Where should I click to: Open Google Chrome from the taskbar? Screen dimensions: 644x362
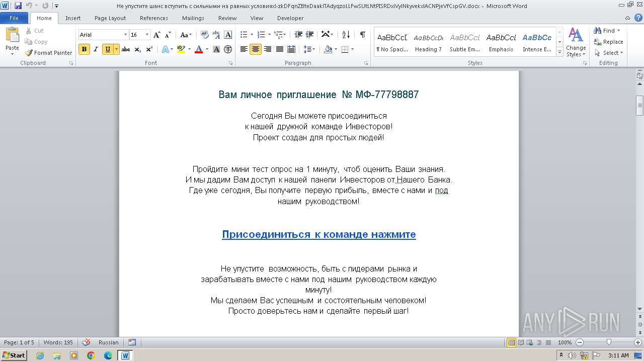91,355
